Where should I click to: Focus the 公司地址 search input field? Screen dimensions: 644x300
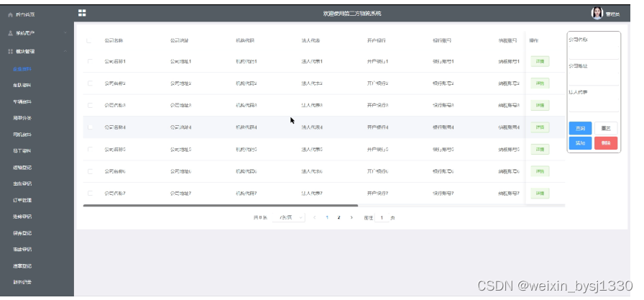[594, 79]
